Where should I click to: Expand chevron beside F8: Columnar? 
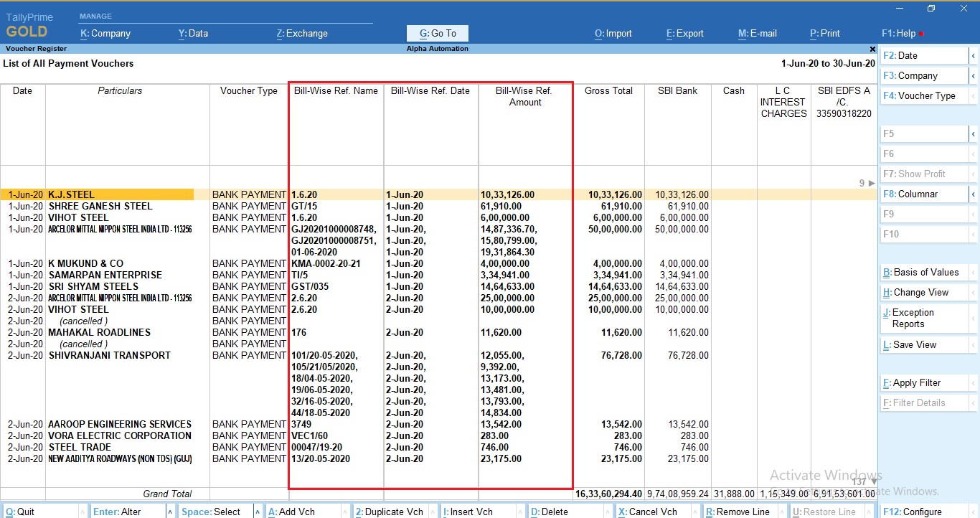[974, 194]
